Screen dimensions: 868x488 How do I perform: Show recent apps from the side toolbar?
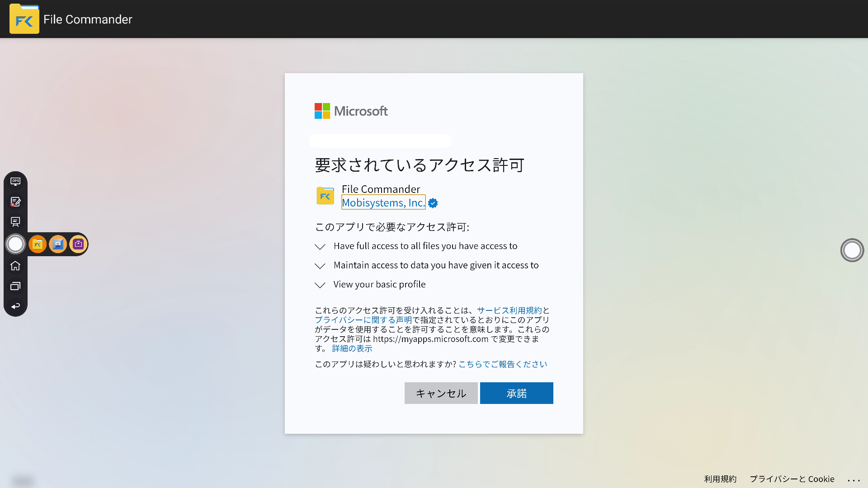pos(15,286)
